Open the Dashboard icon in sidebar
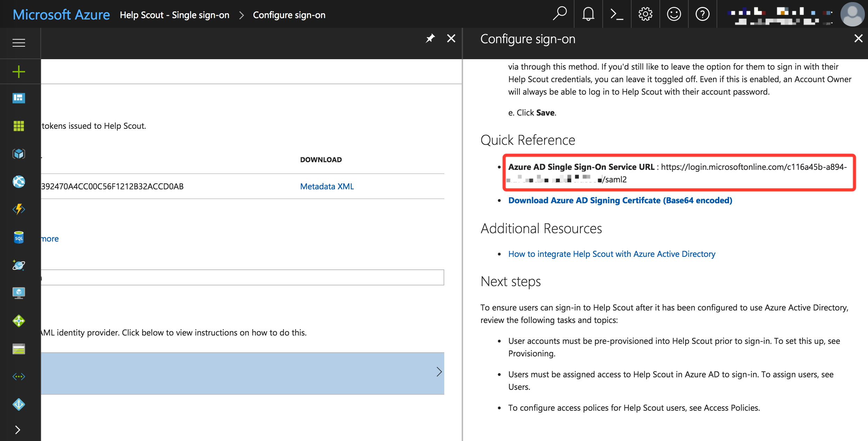Image resolution: width=868 pixels, height=441 pixels. [x=19, y=98]
